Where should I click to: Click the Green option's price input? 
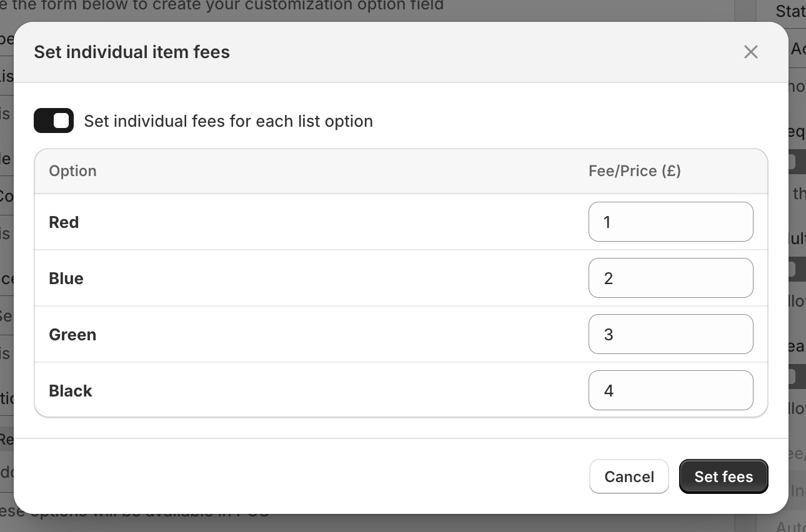(x=670, y=334)
